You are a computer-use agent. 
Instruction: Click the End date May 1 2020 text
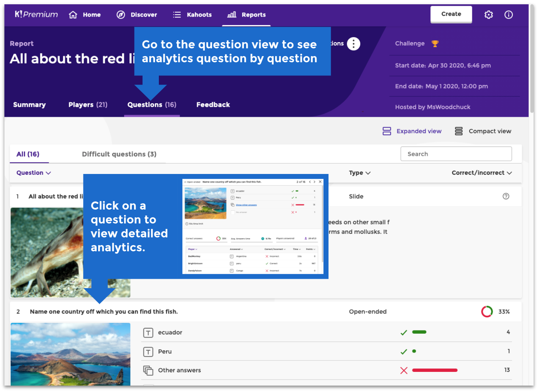[441, 86]
